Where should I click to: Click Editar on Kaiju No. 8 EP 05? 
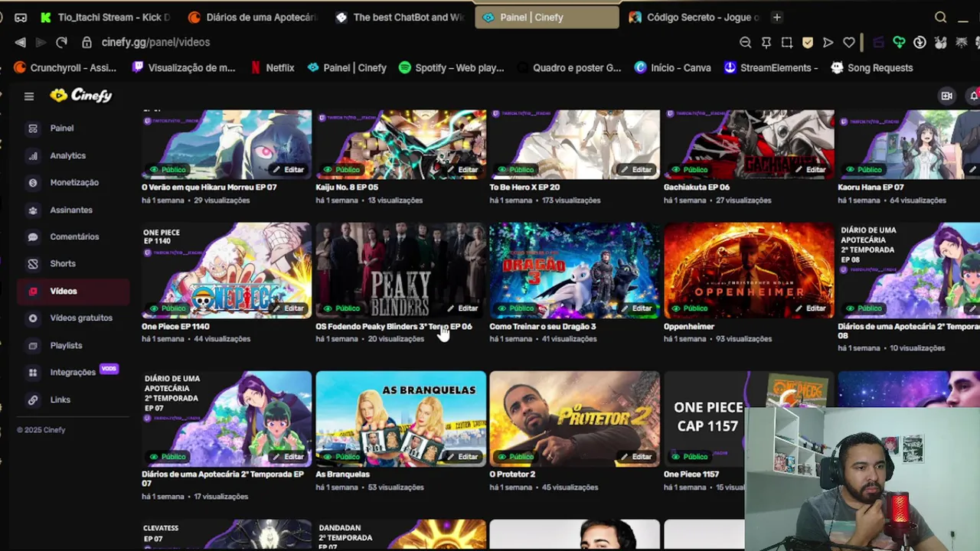[462, 170]
